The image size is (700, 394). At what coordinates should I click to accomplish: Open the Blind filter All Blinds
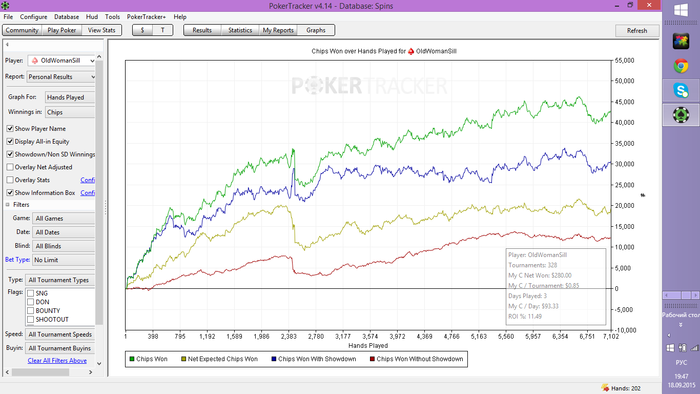coord(63,246)
